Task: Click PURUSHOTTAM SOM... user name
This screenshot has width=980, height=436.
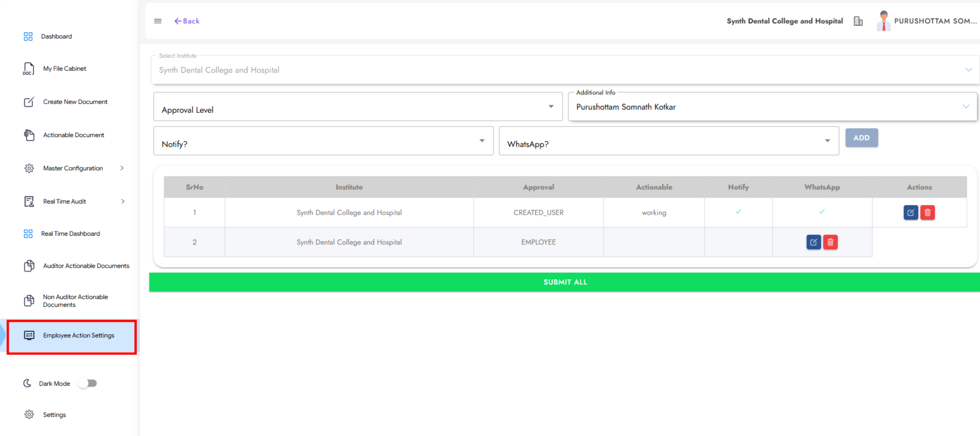Action: (x=935, y=21)
